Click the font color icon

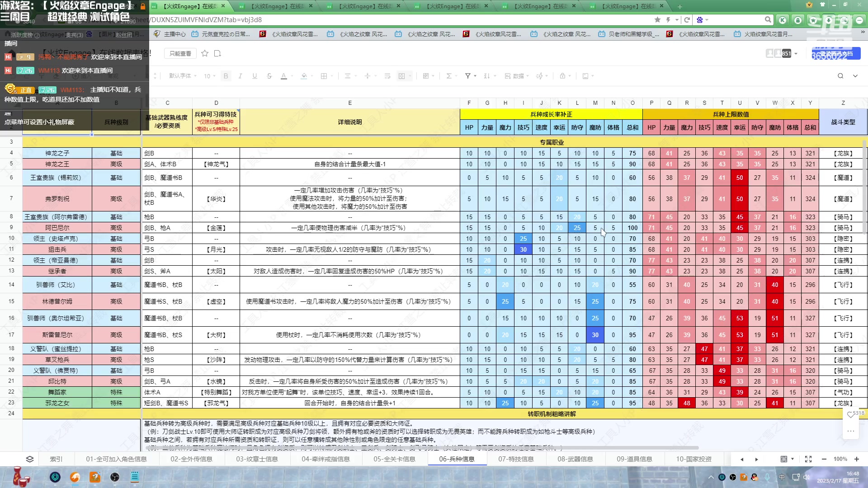(x=284, y=76)
